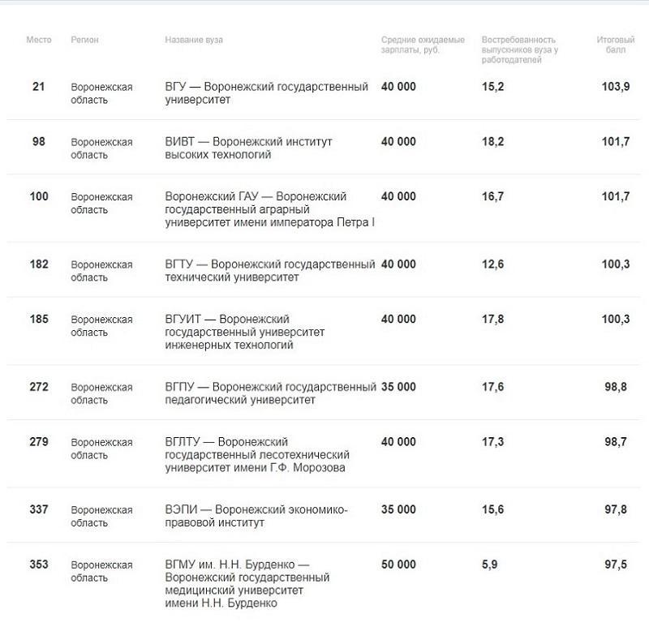Click the ВГУИТ инженерных технологий university name
The height and width of the screenshot is (644, 649).
(x=244, y=332)
